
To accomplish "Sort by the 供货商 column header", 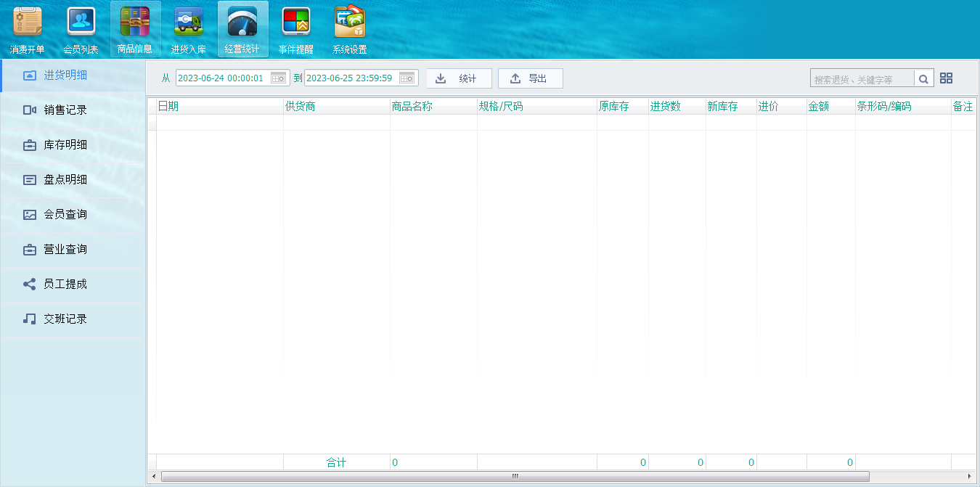I will click(x=336, y=107).
